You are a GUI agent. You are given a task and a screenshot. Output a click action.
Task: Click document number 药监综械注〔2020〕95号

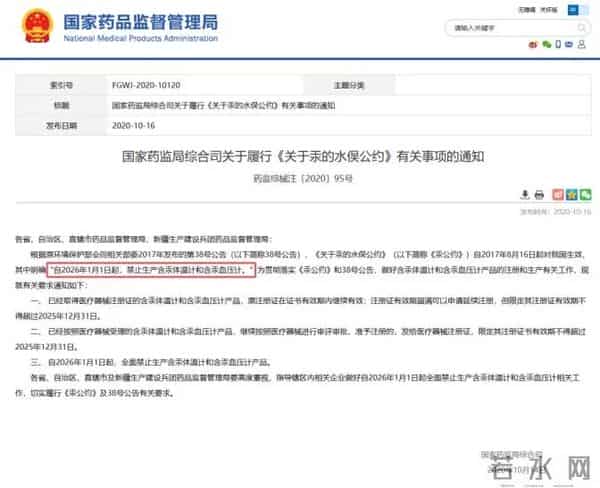303,179
